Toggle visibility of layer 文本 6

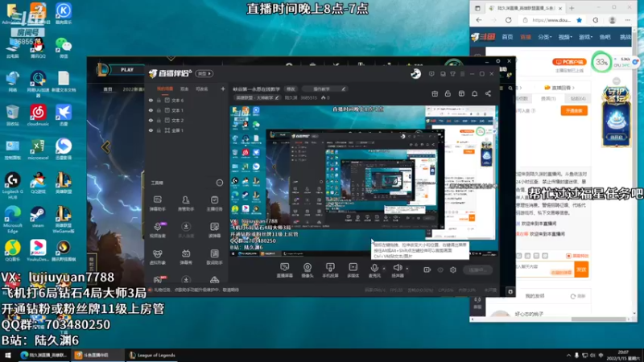pos(151,100)
